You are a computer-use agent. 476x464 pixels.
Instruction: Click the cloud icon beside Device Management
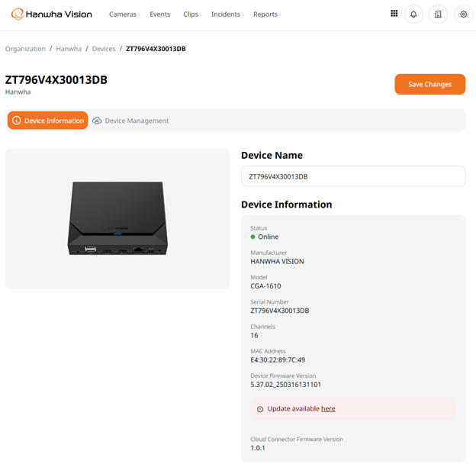(97, 121)
